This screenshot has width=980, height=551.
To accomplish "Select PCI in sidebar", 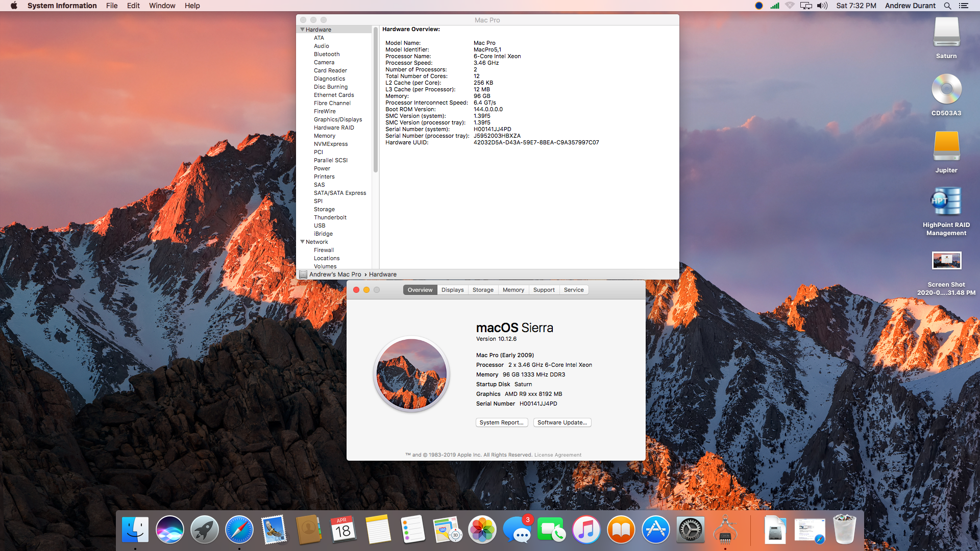I will 318,152.
